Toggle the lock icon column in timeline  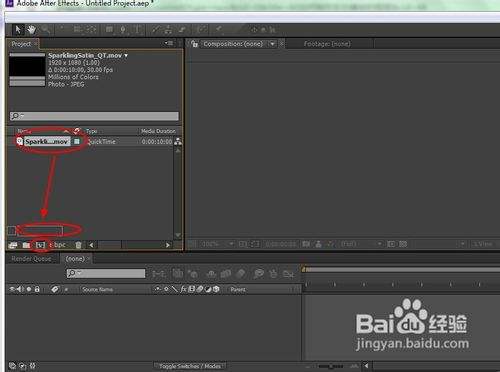point(37,289)
